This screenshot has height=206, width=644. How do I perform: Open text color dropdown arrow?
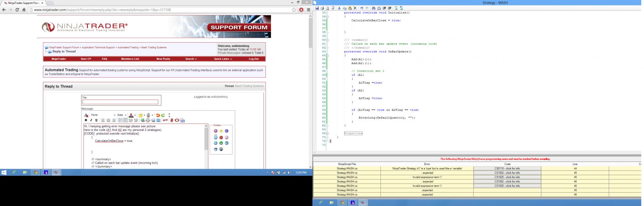(135, 115)
